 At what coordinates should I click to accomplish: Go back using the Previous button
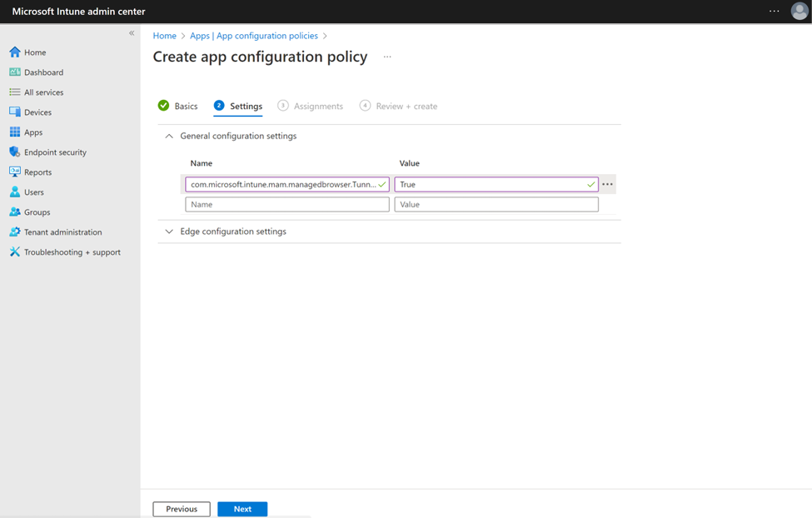click(x=181, y=509)
